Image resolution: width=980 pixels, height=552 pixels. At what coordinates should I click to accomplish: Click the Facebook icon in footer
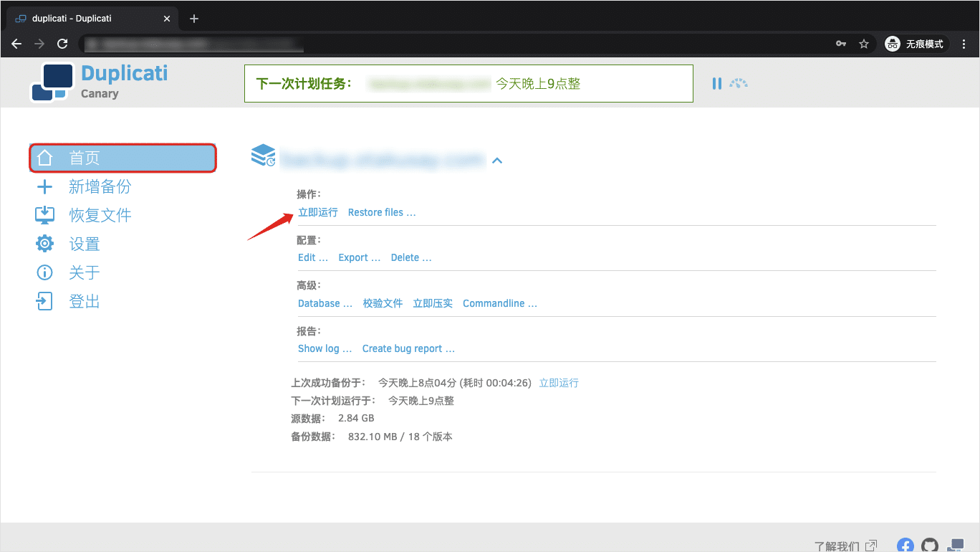coord(905,546)
